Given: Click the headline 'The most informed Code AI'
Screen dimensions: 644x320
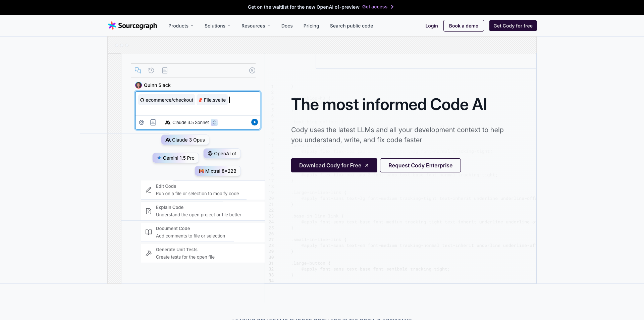Looking at the screenshot, I should 389,104.
